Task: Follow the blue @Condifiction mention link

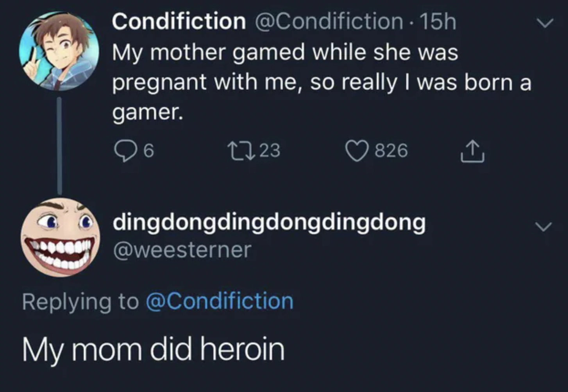Action: 220,301
